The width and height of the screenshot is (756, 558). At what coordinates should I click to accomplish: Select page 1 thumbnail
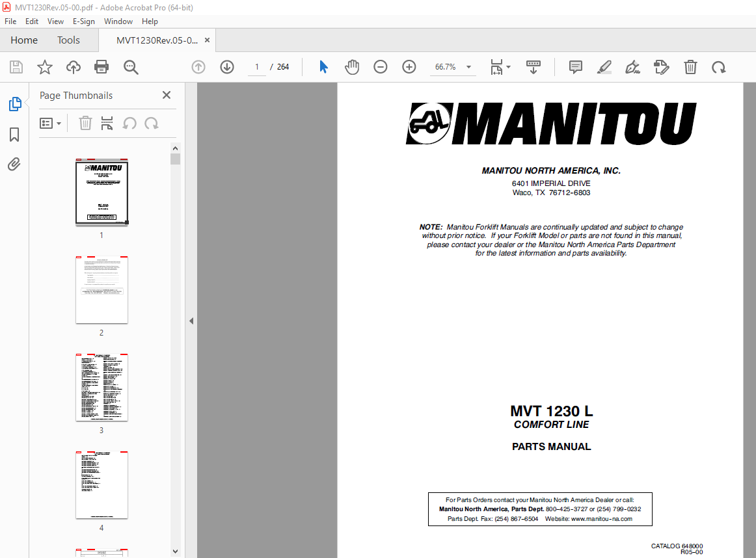click(101, 192)
